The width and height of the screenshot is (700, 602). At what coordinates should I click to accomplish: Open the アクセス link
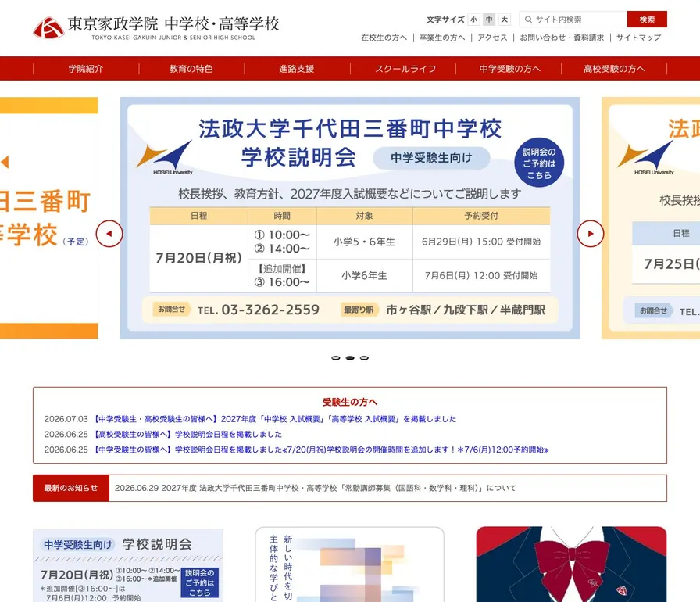tap(492, 38)
